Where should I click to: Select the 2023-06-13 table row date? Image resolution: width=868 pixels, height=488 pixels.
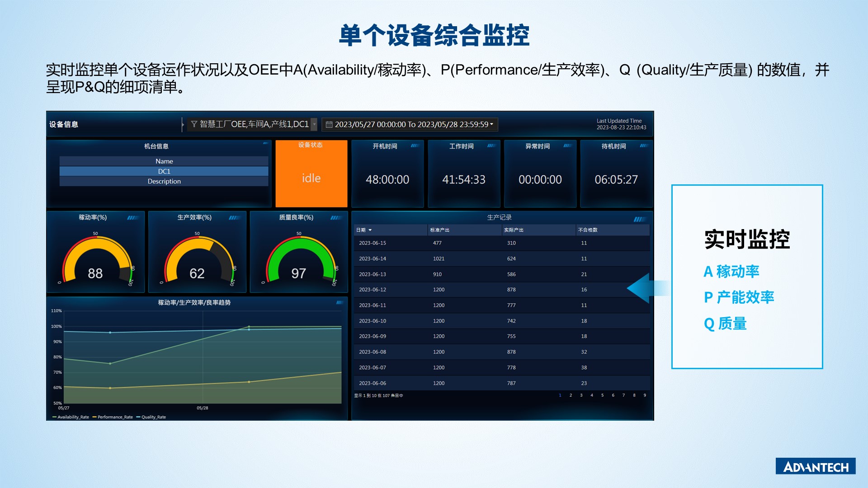[x=373, y=274]
